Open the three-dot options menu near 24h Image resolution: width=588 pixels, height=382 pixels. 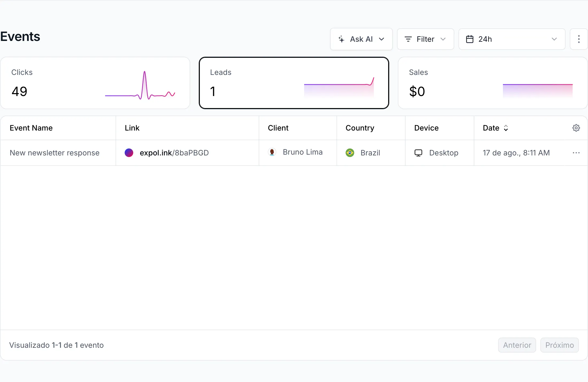579,39
